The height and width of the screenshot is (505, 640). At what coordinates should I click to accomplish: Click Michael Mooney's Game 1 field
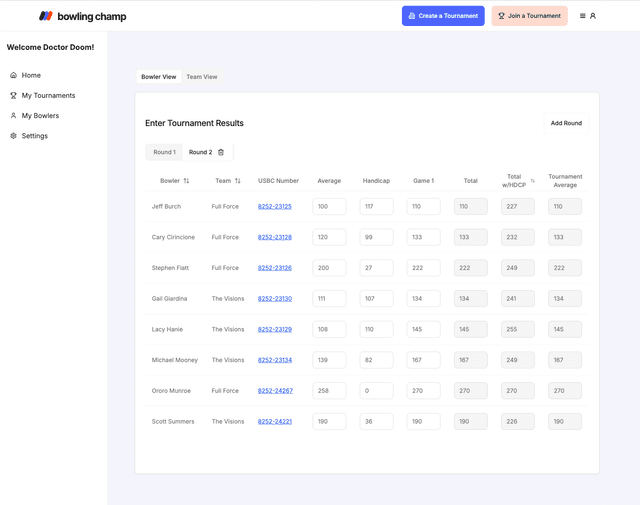pos(424,360)
